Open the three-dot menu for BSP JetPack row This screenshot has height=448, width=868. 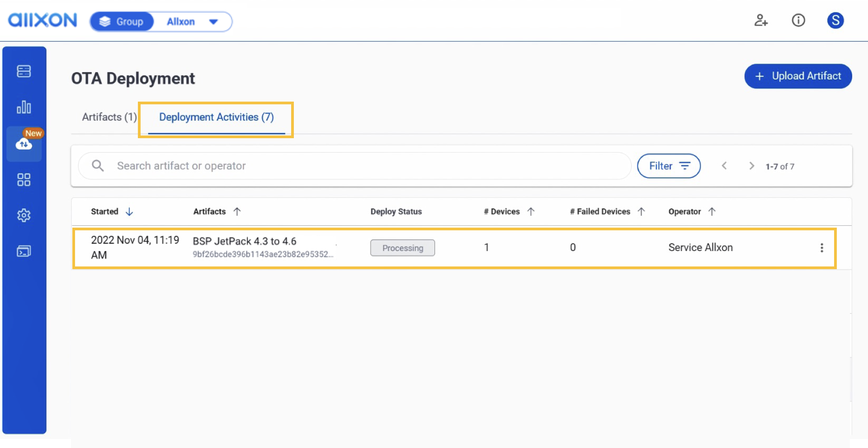821,247
